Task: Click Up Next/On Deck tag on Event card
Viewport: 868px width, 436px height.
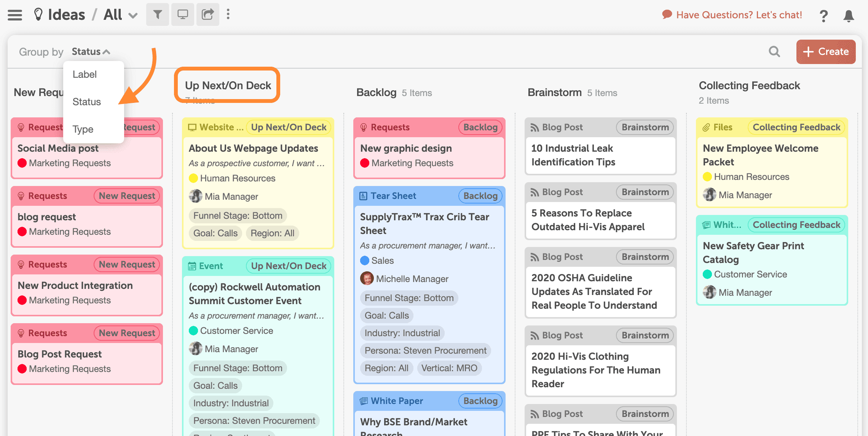Action: click(x=289, y=266)
